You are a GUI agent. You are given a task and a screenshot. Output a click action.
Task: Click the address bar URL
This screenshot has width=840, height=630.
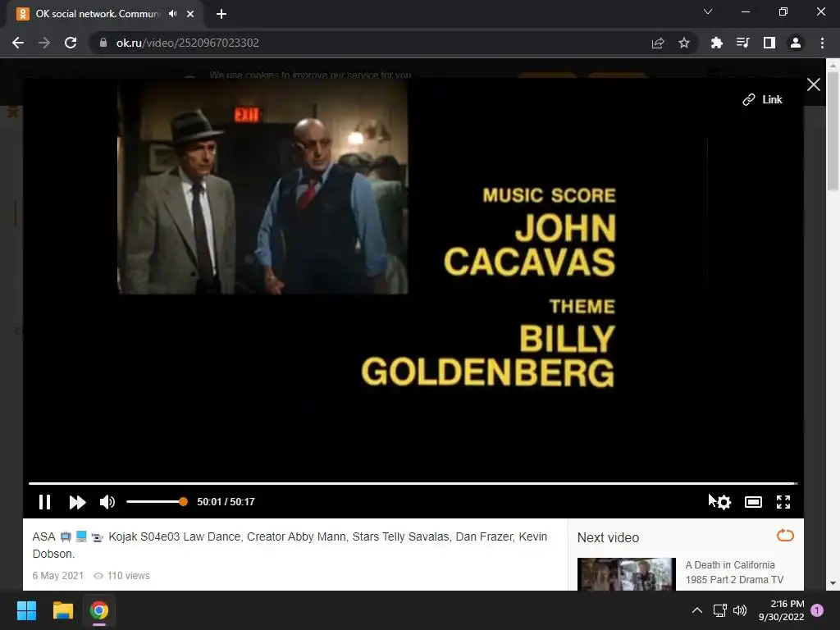coord(188,43)
